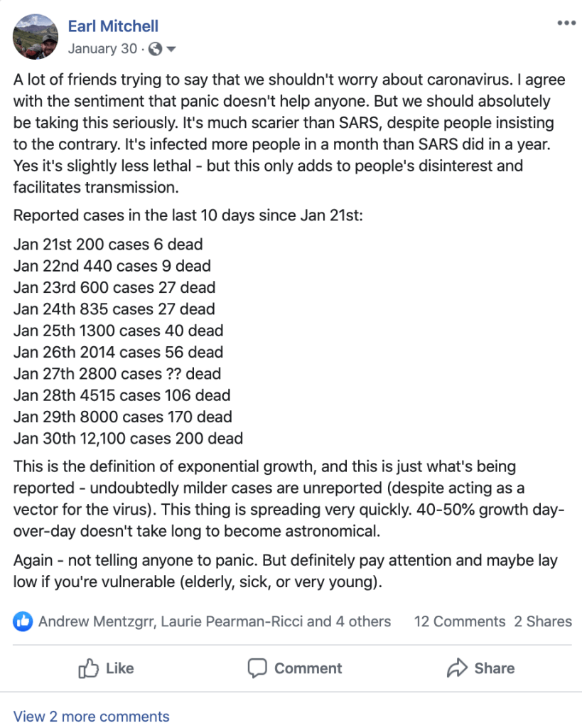The height and width of the screenshot is (728, 582).
Task: Click the Comment button label
Action: pos(308,668)
